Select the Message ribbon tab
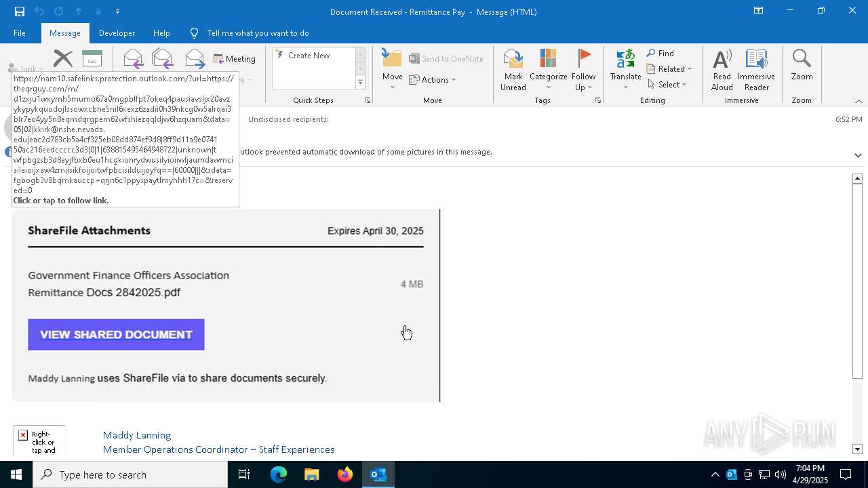Image resolution: width=868 pixels, height=488 pixels. click(65, 33)
